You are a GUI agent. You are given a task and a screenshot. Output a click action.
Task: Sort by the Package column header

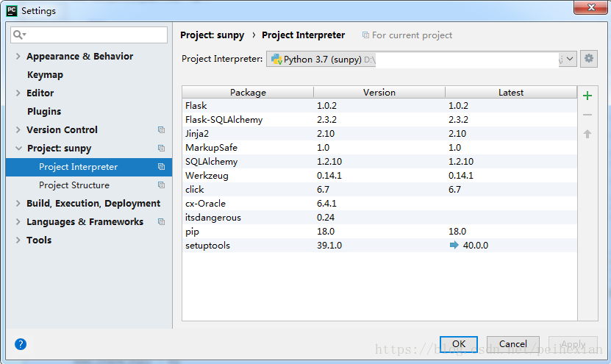click(x=248, y=93)
